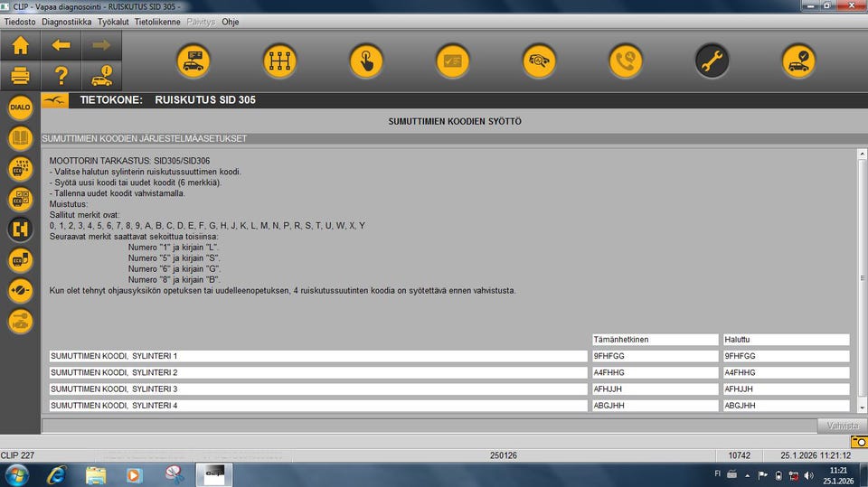This screenshot has width=868, height=487.
Task: Open the phone support icon
Action: pos(626,61)
